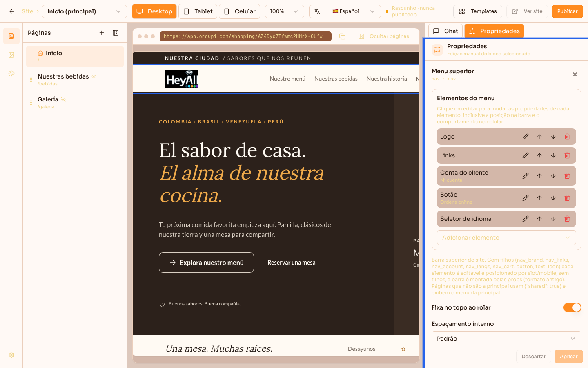Switch preview to Tablet view
588x368 pixels.
198,11
